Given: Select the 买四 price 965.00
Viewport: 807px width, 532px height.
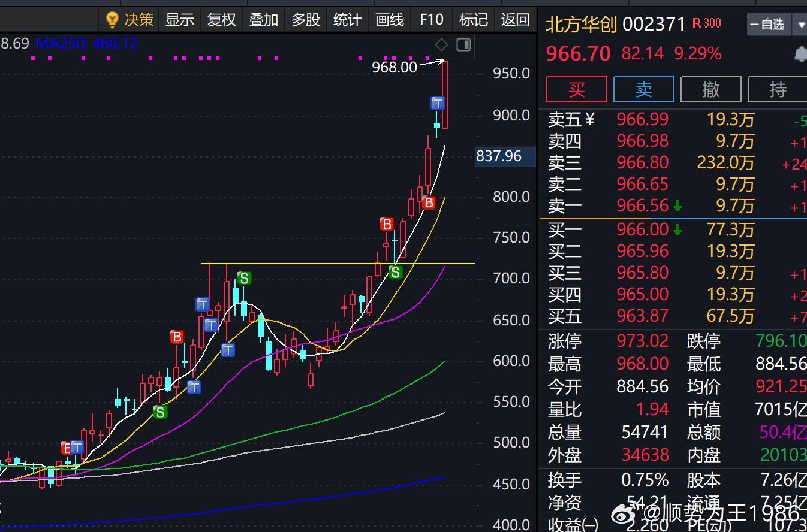Looking at the screenshot, I should [x=642, y=294].
